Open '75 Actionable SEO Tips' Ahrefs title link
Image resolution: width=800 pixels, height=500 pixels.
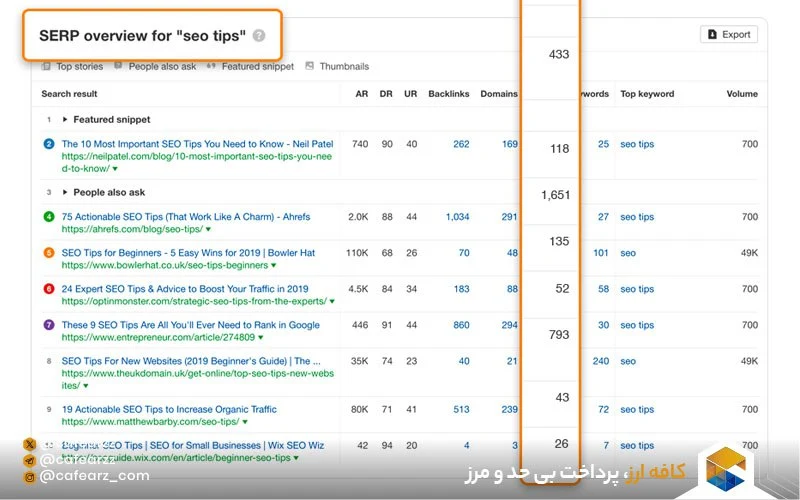(x=186, y=217)
